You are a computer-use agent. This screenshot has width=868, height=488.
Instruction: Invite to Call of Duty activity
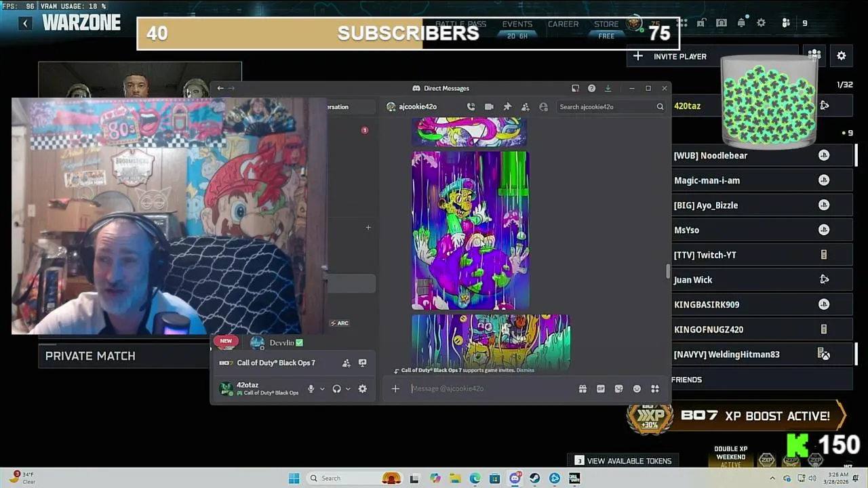click(x=346, y=363)
